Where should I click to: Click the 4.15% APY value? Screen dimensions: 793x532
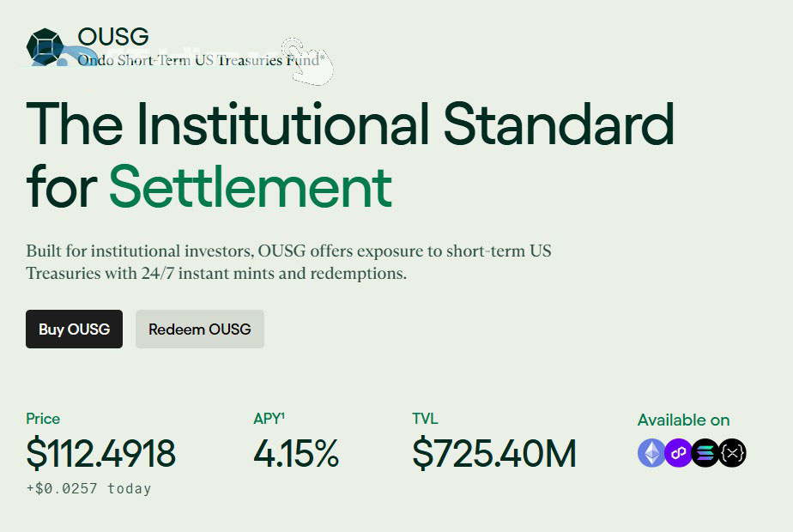tap(296, 454)
